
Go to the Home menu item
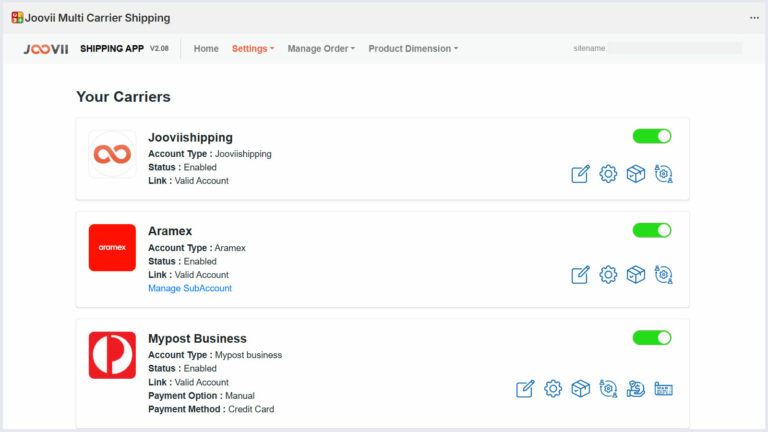coord(206,48)
